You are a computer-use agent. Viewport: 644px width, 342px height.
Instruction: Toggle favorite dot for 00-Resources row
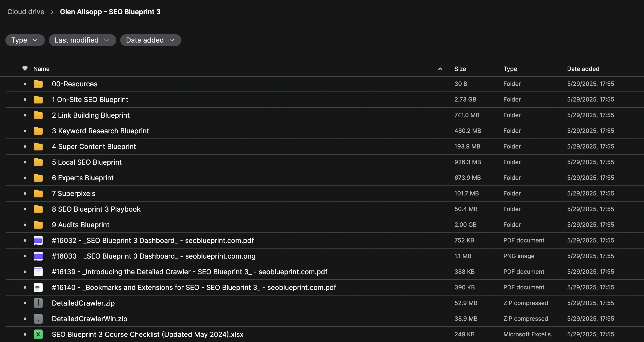[x=25, y=84]
